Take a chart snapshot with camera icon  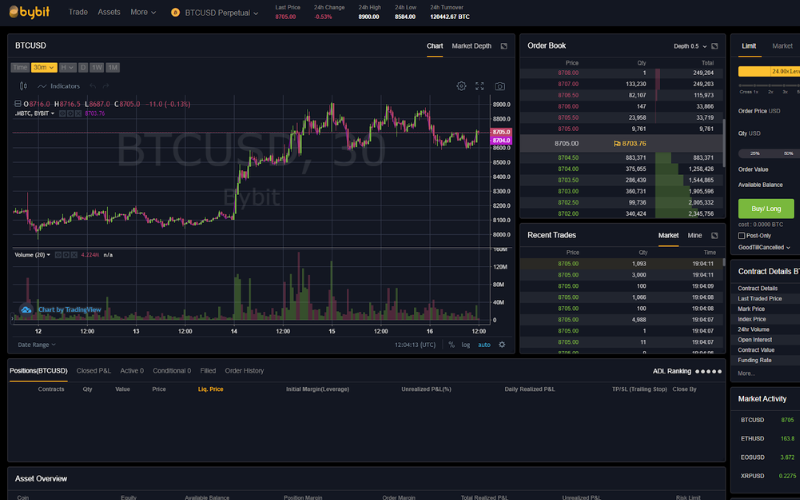pyautogui.click(x=500, y=86)
